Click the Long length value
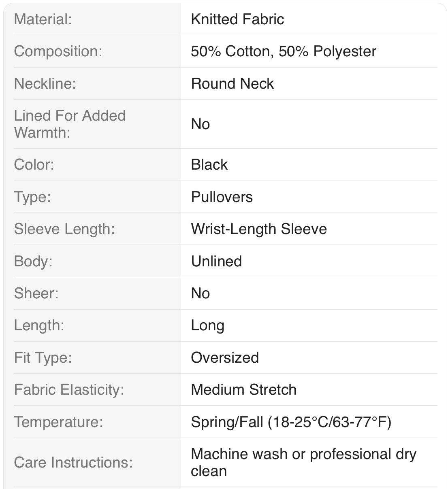448x489 pixels. (207, 325)
